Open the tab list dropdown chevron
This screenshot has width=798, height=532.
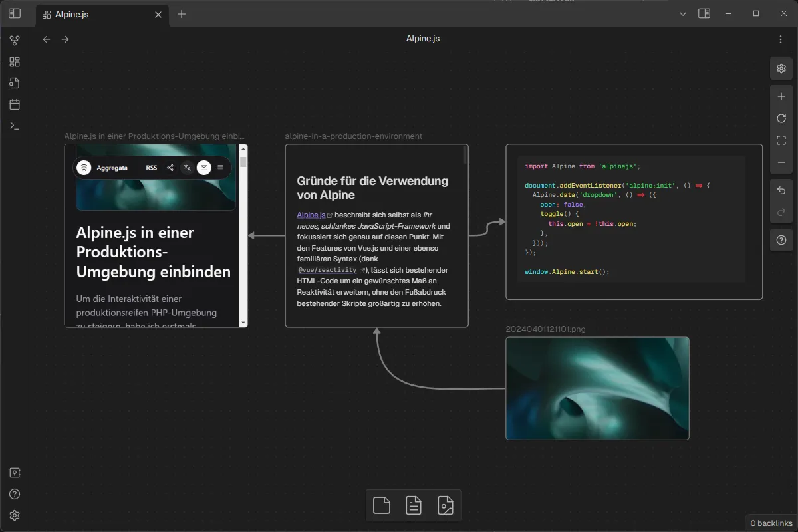pyautogui.click(x=682, y=13)
